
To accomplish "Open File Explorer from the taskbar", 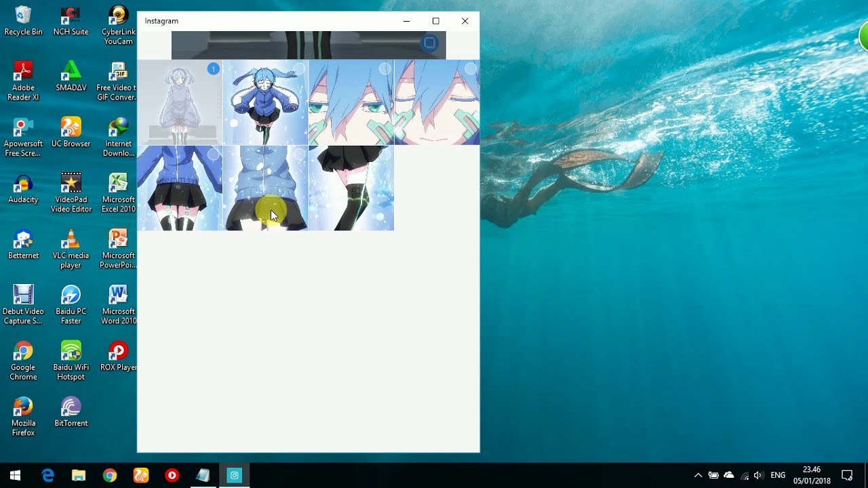I will click(x=79, y=475).
